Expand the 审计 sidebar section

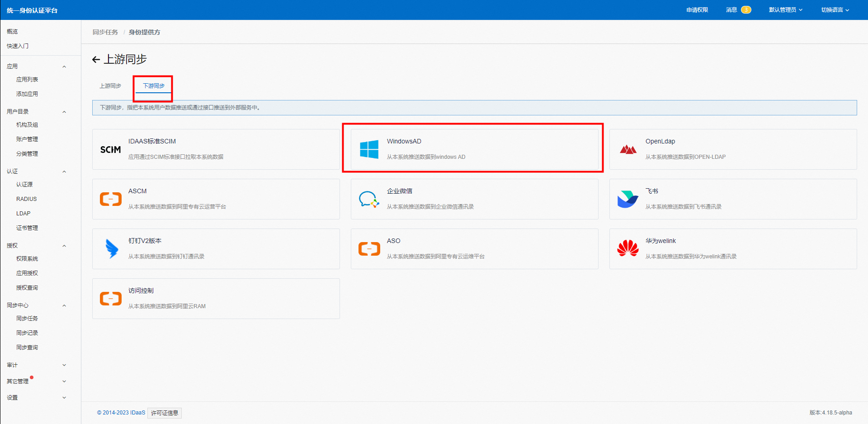click(x=64, y=365)
